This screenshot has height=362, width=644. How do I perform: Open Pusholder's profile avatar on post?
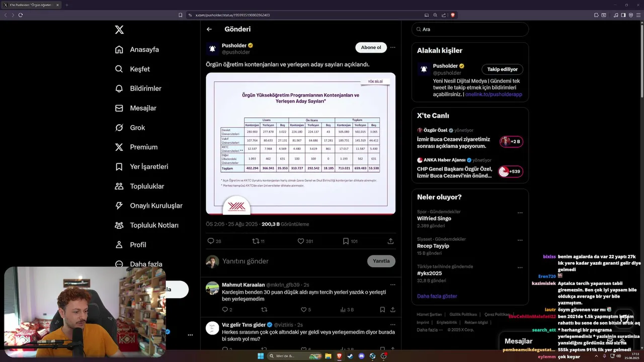(x=212, y=49)
